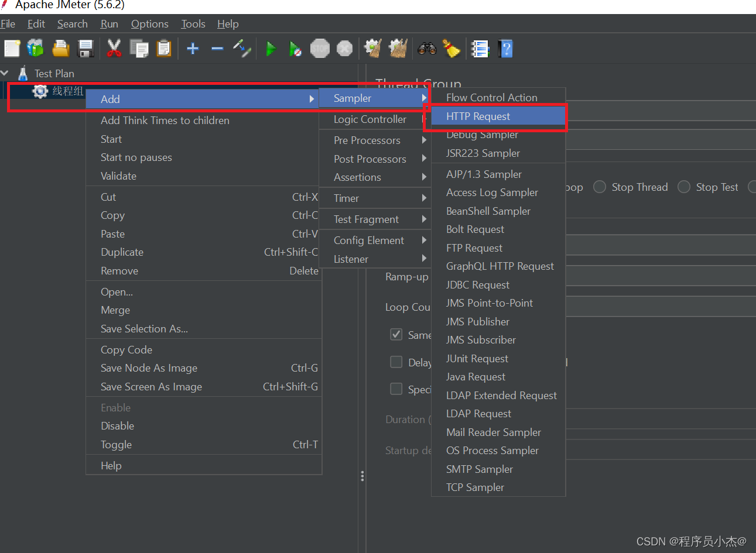
Task: Choose BeanShell Sampler from list
Action: [499, 211]
